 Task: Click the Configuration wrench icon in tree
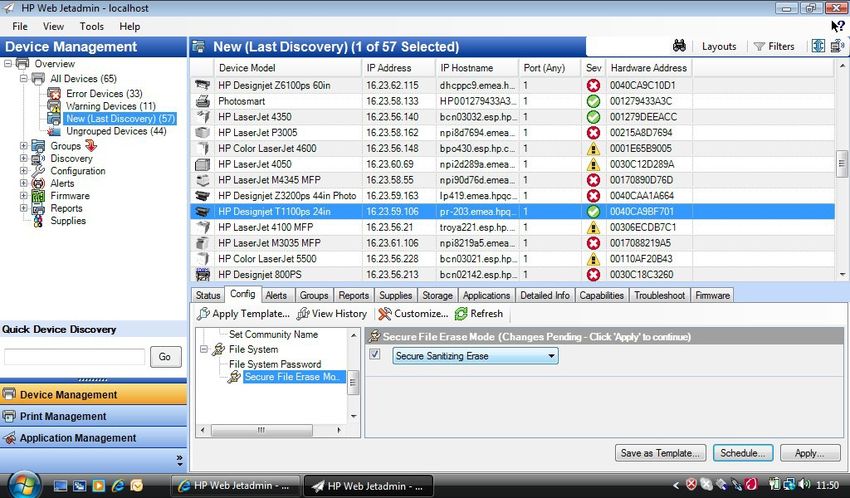click(38, 171)
